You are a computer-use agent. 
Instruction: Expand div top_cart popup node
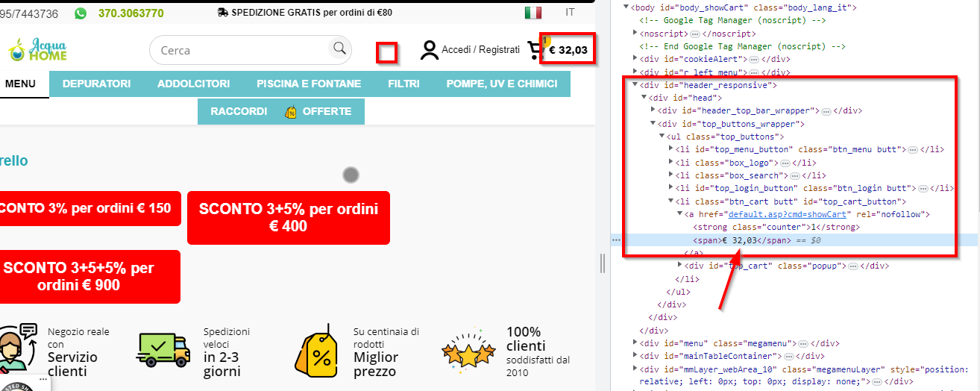(679, 266)
